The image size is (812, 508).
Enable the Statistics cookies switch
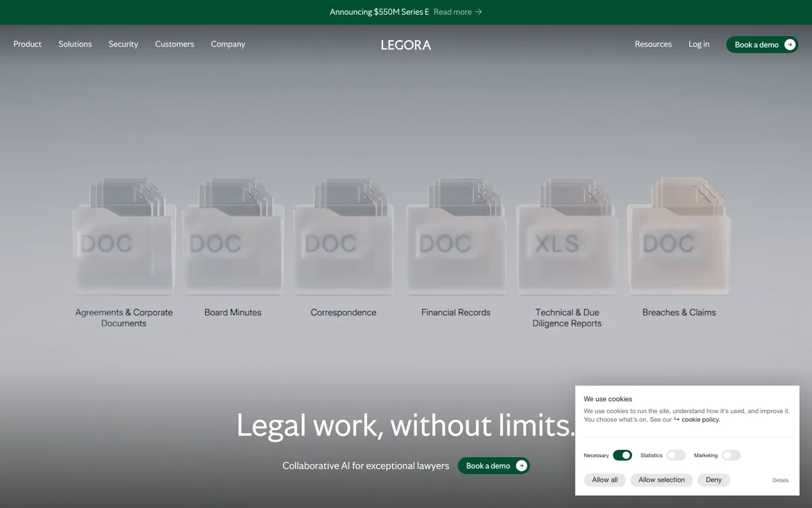[x=676, y=455]
